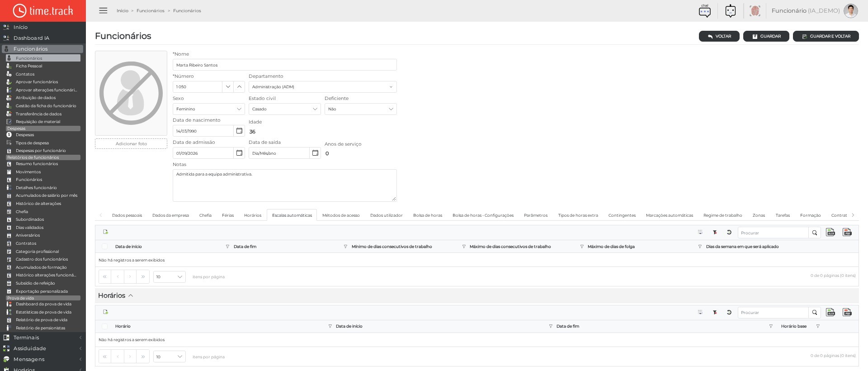Click search magnifier in Escalas automáticas grid

point(814,233)
